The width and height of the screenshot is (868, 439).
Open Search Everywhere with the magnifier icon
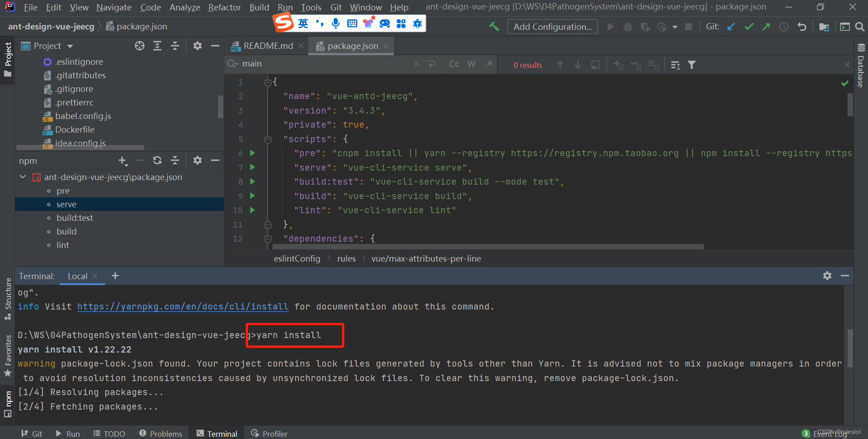tap(860, 27)
